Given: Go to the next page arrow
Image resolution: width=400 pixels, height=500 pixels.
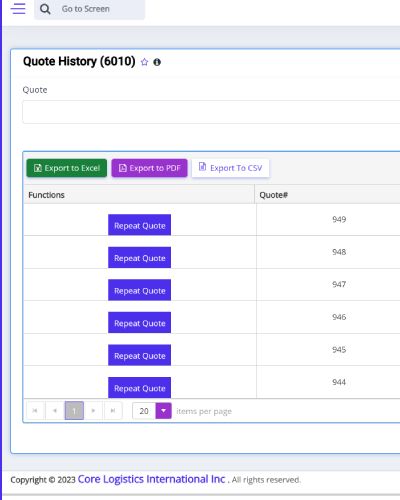Looking at the screenshot, I should (93, 411).
